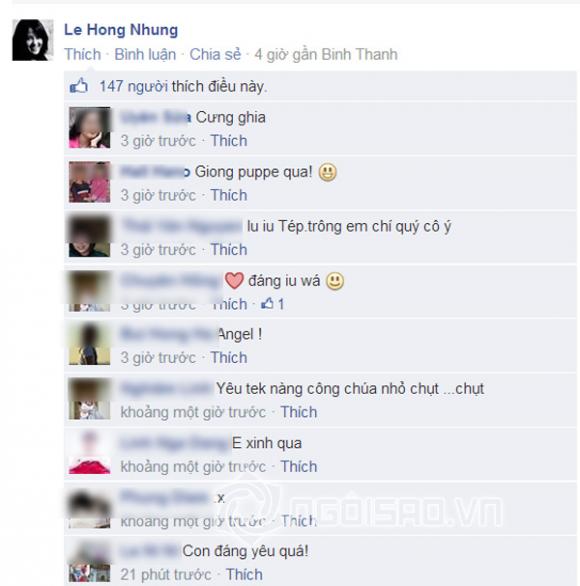Click the small like-count thumb on 'đáng iu wá'
Viewport: 580px width, 586px height.
(267, 303)
